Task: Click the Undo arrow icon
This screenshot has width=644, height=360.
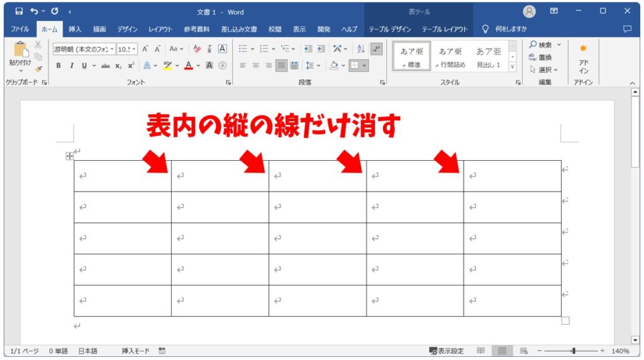Action: 34,11
